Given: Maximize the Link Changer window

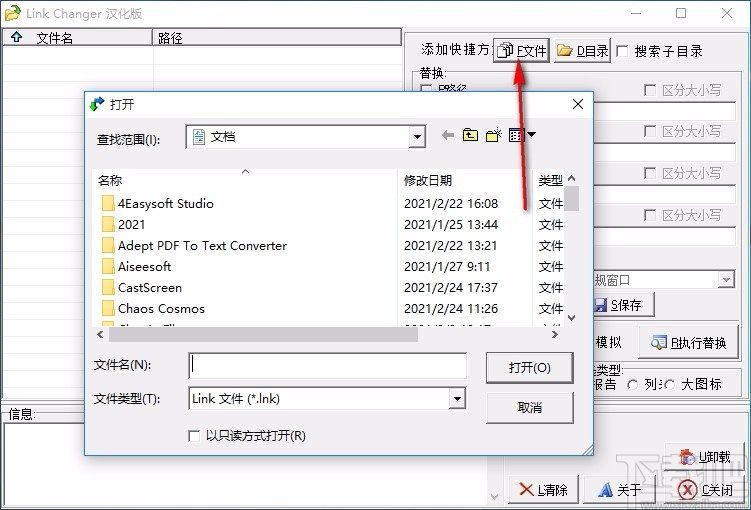Looking at the screenshot, I should tap(681, 13).
